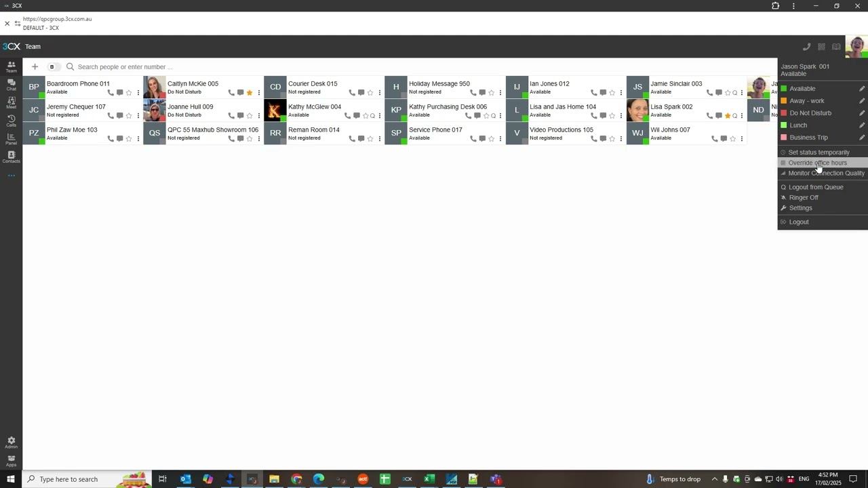
Task: Open more options for Joanne Hull 009
Action: 258,116
